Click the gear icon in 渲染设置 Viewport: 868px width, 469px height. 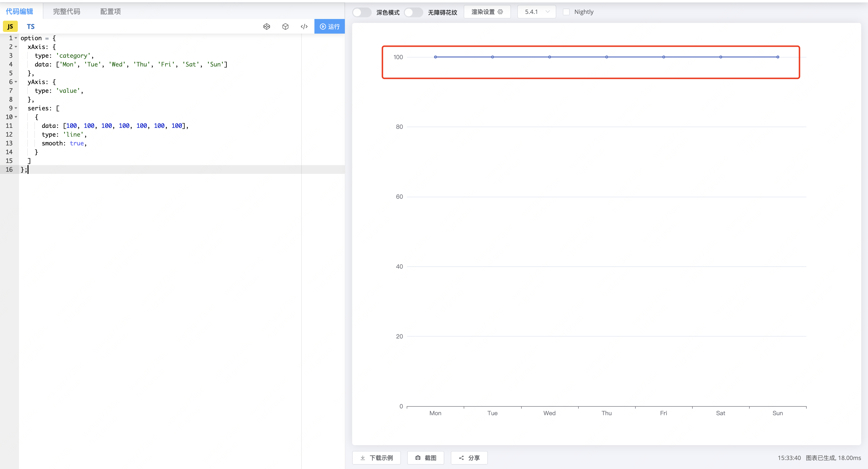pos(500,12)
